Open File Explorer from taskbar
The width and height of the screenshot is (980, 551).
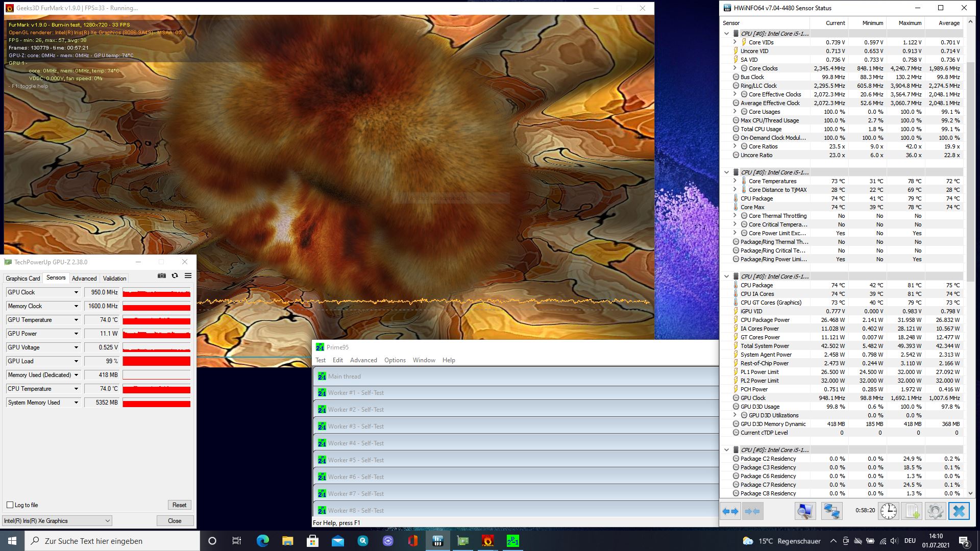tap(287, 541)
